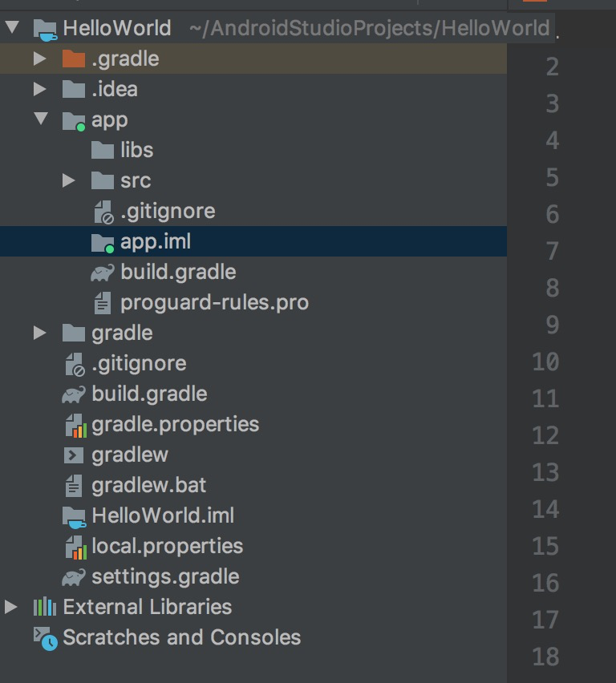Select the gradlew file name
The height and width of the screenshot is (683, 616).
[130, 455]
